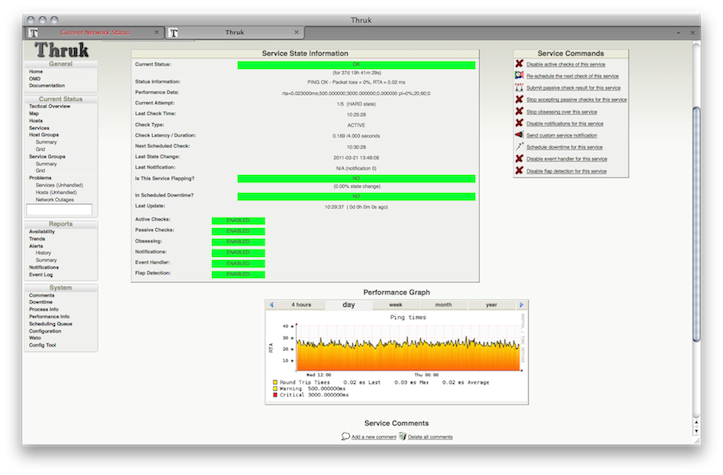Open the Home link under General
The width and height of the screenshot is (723, 475).
click(36, 71)
